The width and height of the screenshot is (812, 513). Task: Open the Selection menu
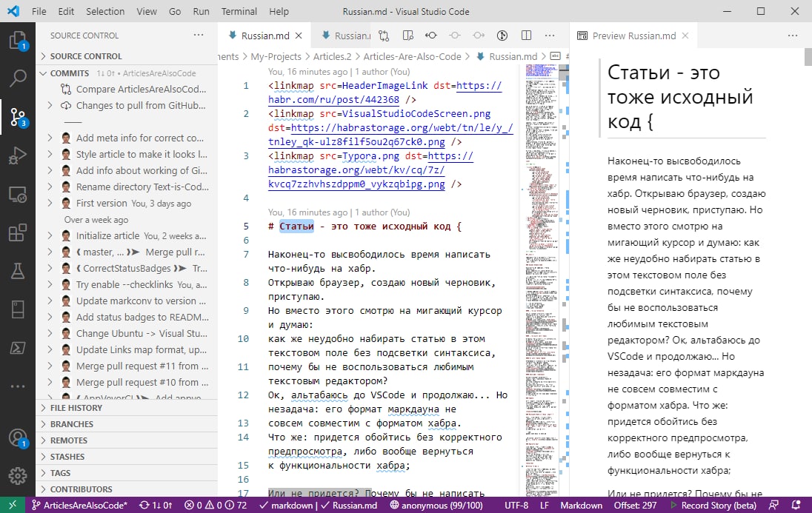[x=105, y=11]
